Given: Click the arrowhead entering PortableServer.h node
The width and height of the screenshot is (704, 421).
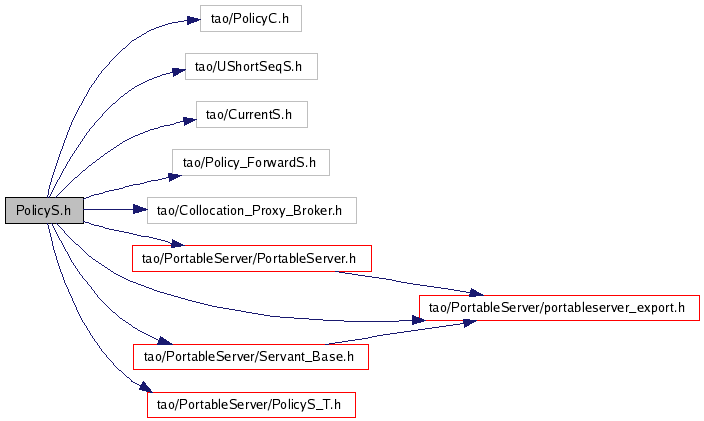Looking at the screenshot, I should tap(176, 243).
